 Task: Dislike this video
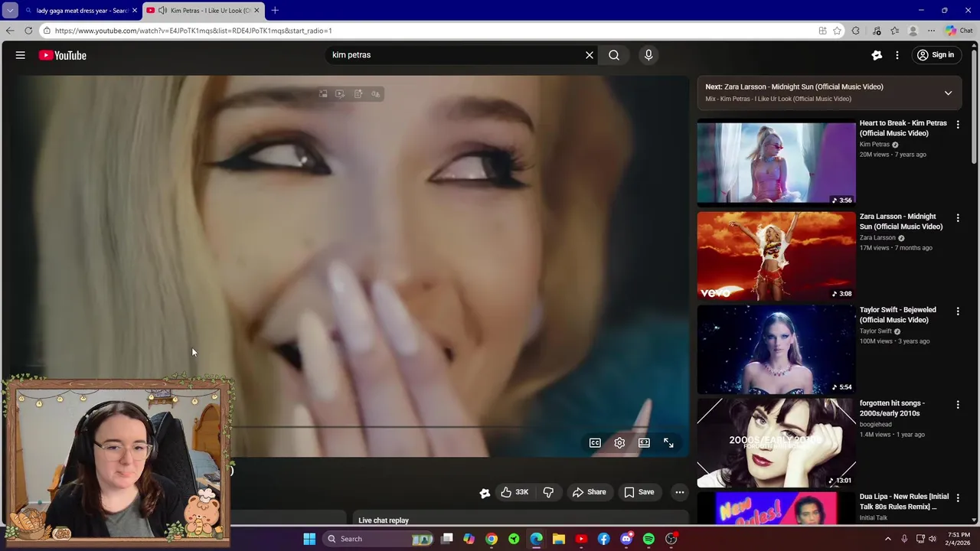tap(548, 492)
